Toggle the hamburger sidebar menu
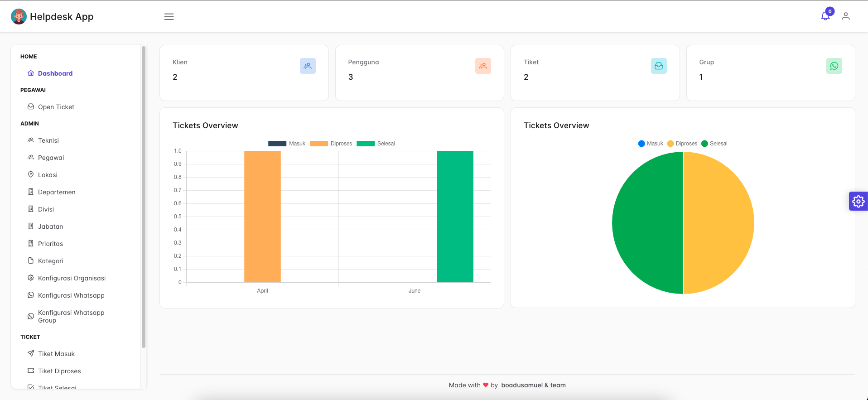The height and width of the screenshot is (400, 868). point(169,17)
